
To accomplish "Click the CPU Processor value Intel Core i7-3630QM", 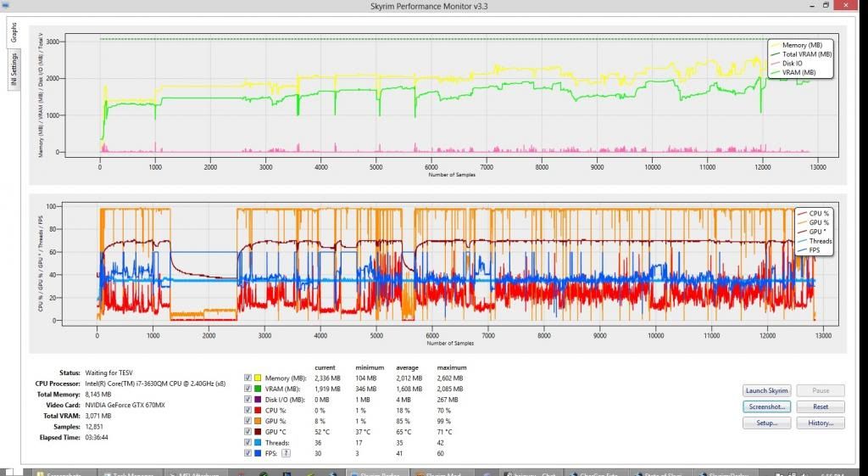I will tap(155, 384).
